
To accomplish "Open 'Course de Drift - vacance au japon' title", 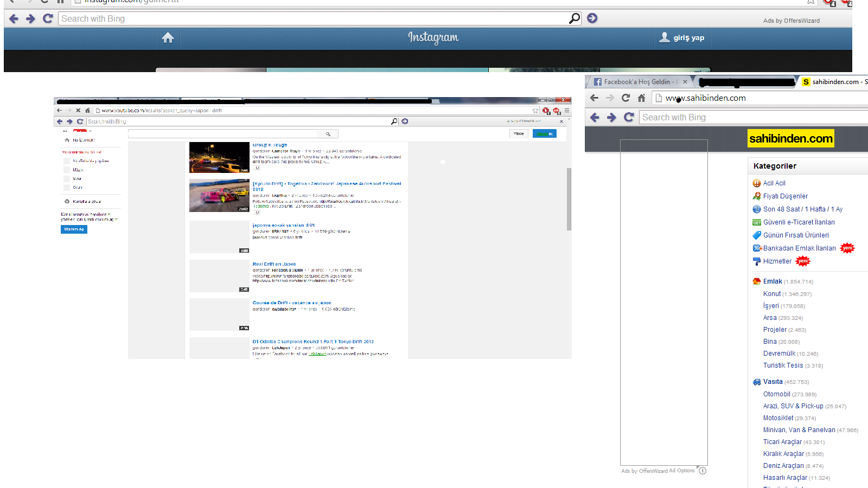I will (x=292, y=303).
